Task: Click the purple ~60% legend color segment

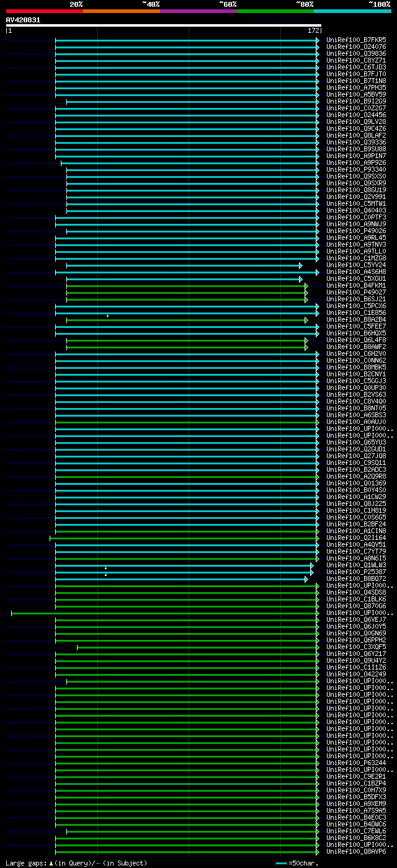Action: [x=198, y=11]
